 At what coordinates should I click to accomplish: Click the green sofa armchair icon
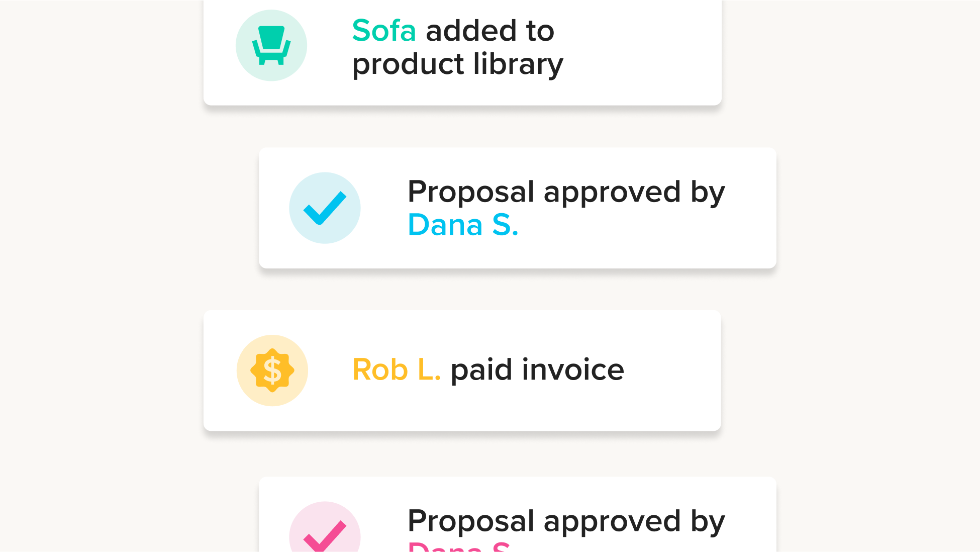coord(271,45)
